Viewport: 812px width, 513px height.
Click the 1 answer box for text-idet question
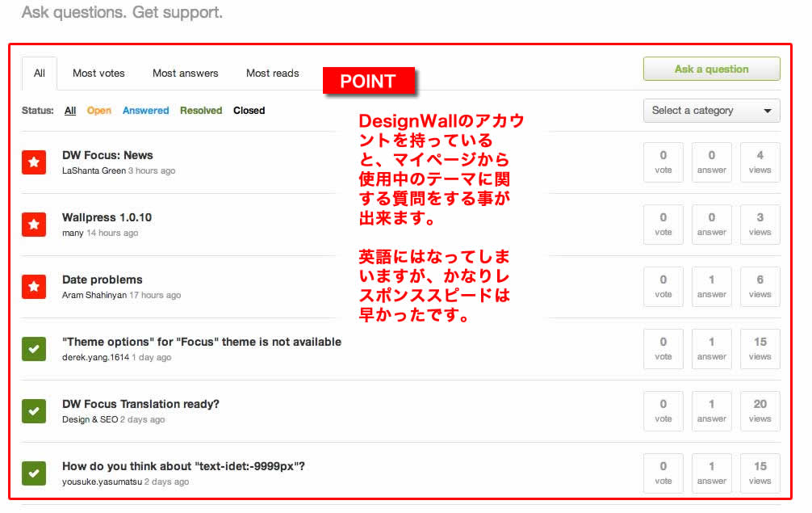click(x=712, y=473)
